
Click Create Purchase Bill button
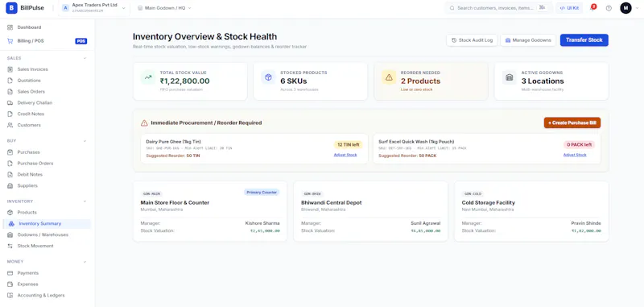tap(572, 123)
